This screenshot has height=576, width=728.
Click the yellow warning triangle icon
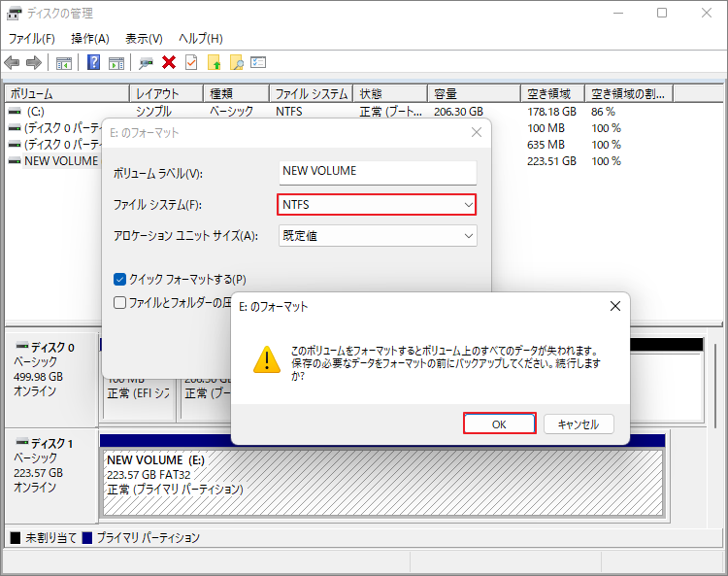coord(267,360)
